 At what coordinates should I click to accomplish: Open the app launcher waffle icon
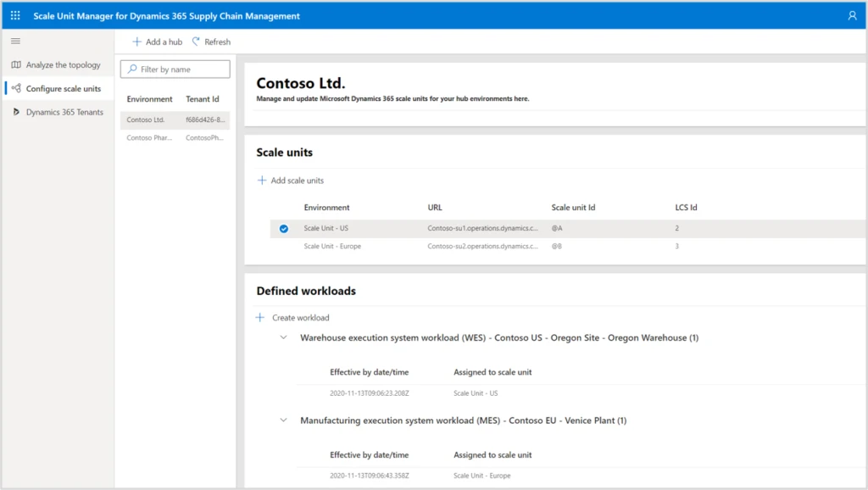(15, 15)
